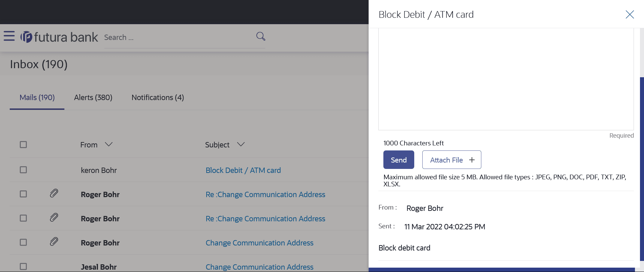
Task: Expand the Subject column sort dropdown
Action: coord(240,144)
